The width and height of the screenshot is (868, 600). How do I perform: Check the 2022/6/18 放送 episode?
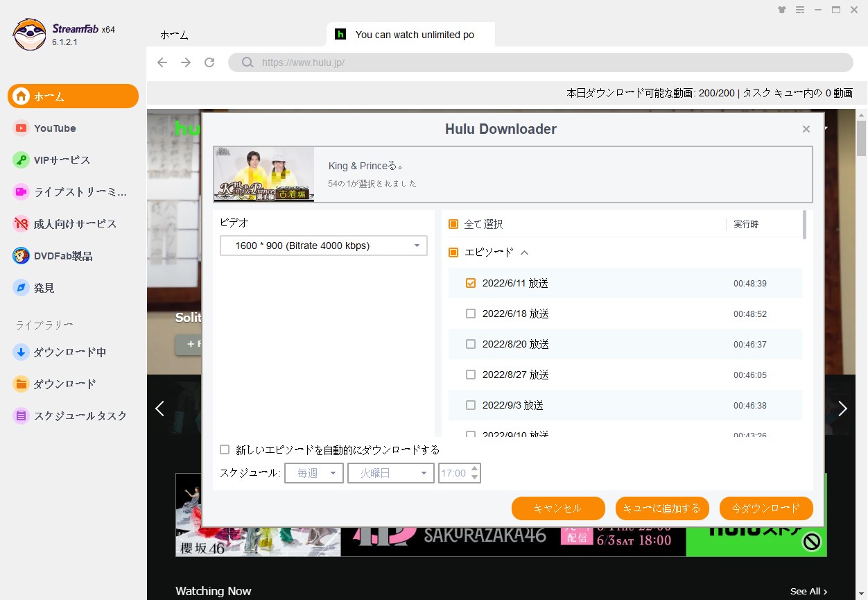coord(471,314)
